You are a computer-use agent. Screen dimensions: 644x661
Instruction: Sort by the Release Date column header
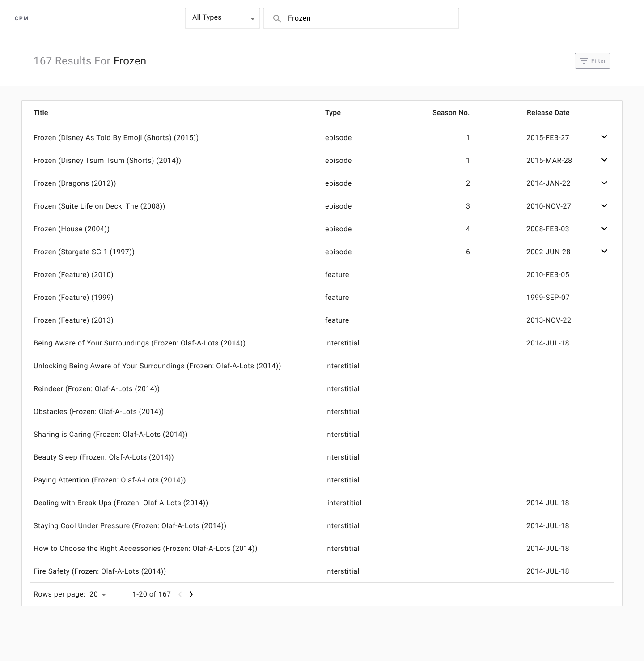point(548,113)
